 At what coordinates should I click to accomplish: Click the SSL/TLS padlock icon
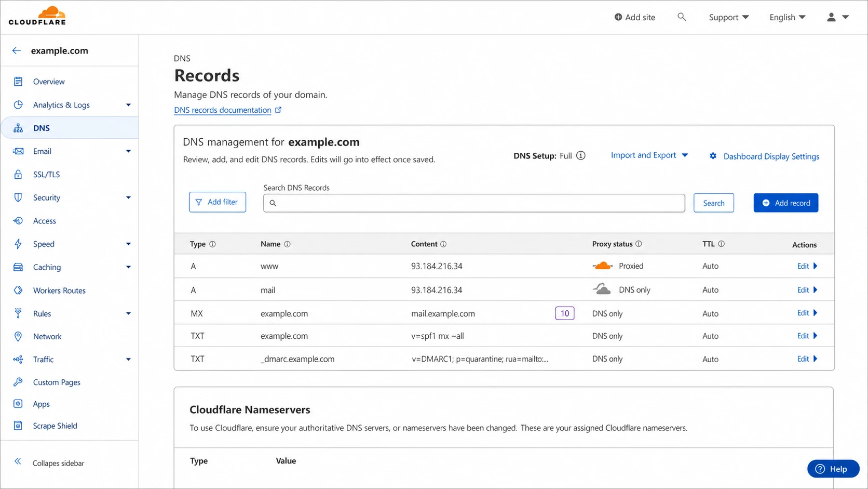click(x=18, y=174)
